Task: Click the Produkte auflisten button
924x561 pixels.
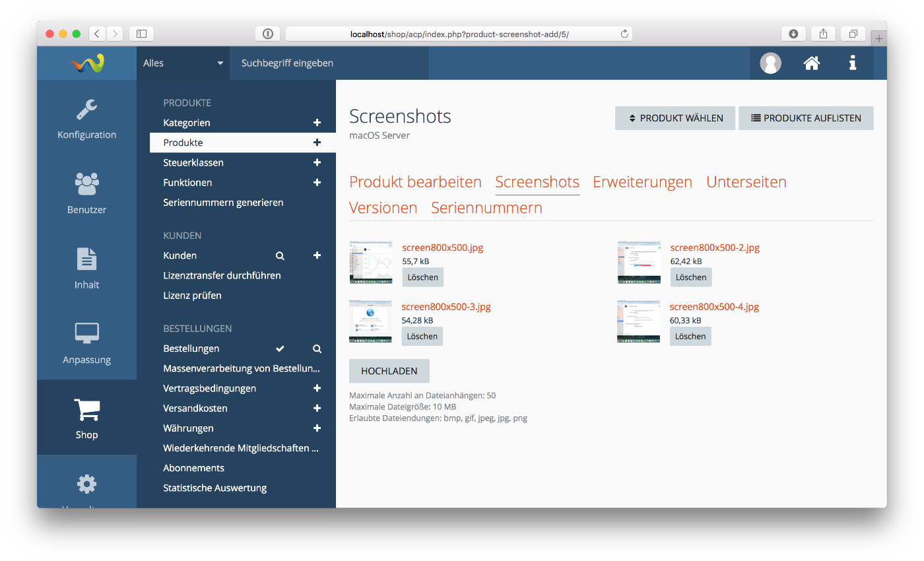Action: 806,118
